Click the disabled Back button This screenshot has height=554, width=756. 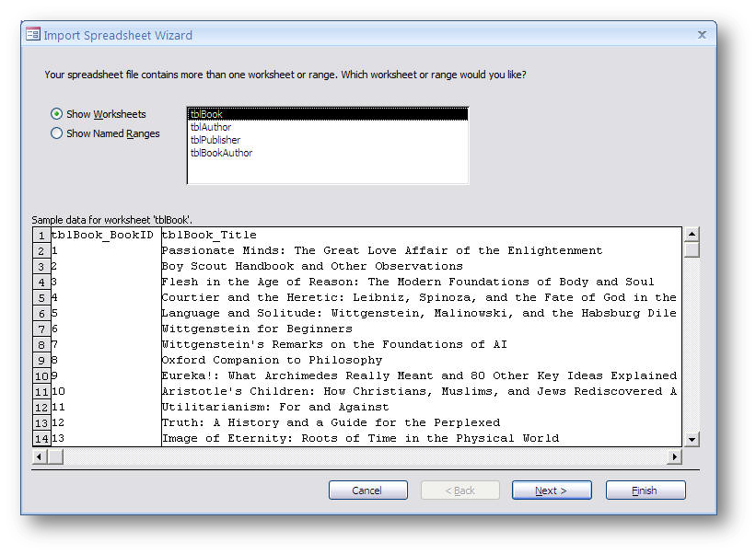coord(459,490)
